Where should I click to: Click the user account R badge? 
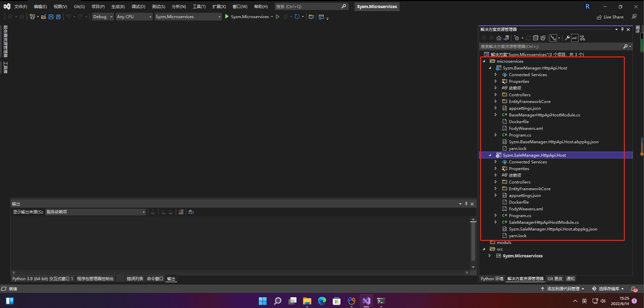coord(588,7)
